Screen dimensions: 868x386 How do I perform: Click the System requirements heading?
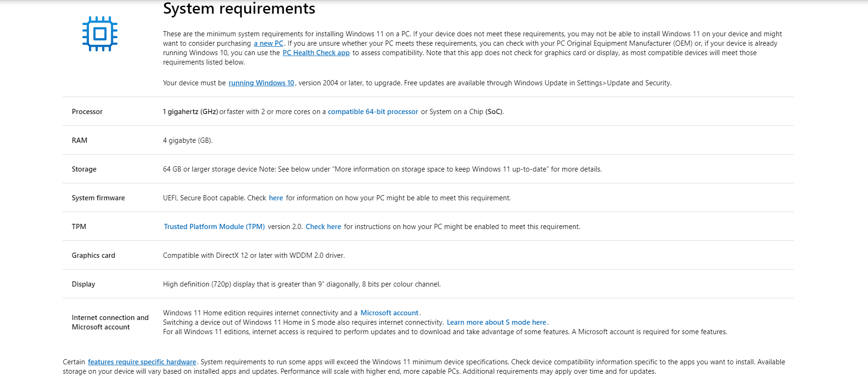click(239, 8)
